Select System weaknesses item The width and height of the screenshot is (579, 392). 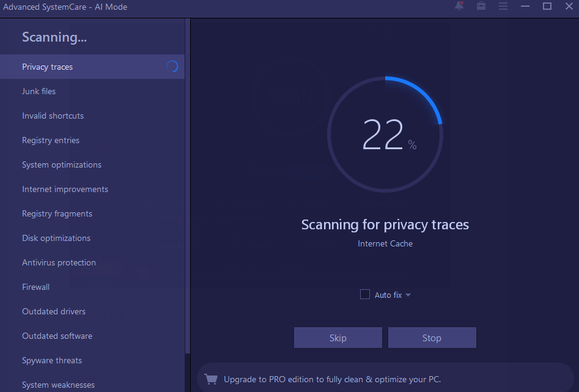(x=92, y=383)
